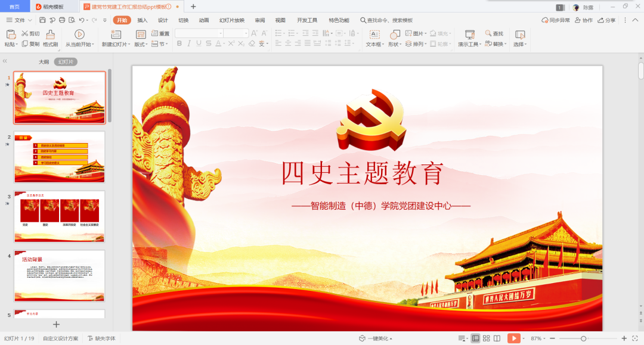Click the Shapes (形状) icon
Viewport: 644px width, 345px height.
(394, 35)
